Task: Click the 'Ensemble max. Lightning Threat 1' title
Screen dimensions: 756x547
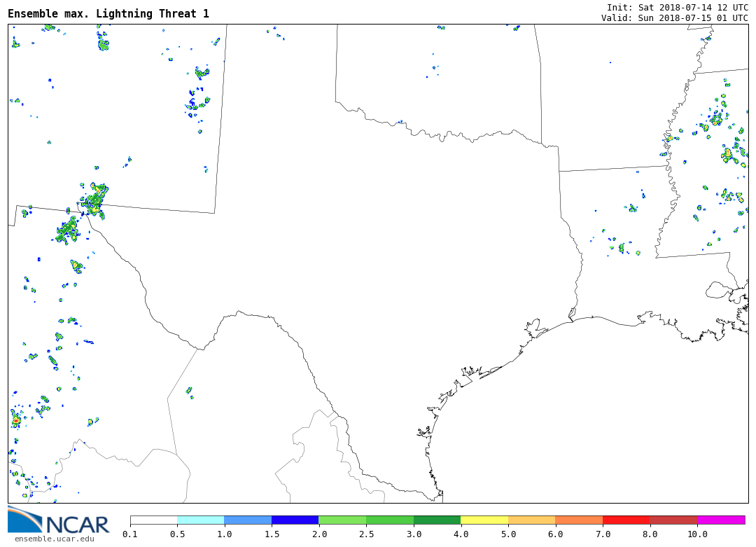Action: tap(108, 14)
